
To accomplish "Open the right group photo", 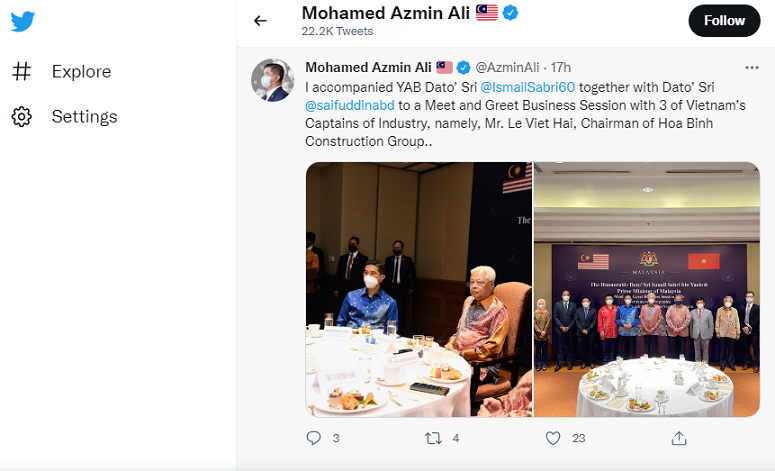I will 647,290.
